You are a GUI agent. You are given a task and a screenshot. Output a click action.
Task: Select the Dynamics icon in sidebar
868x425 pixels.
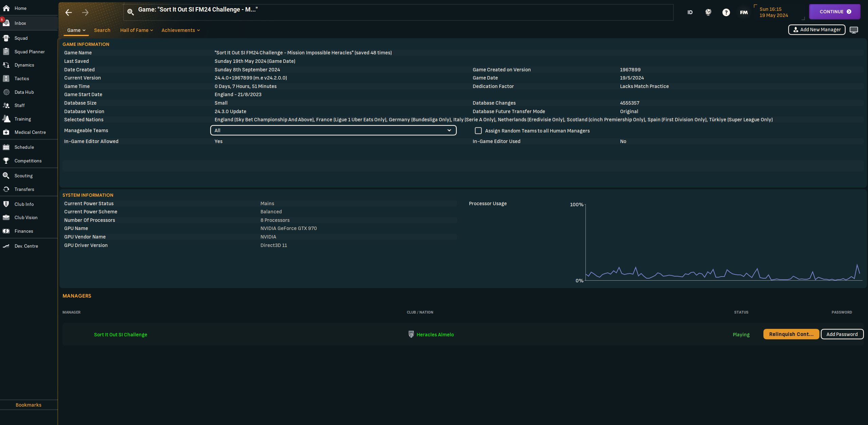click(6, 65)
